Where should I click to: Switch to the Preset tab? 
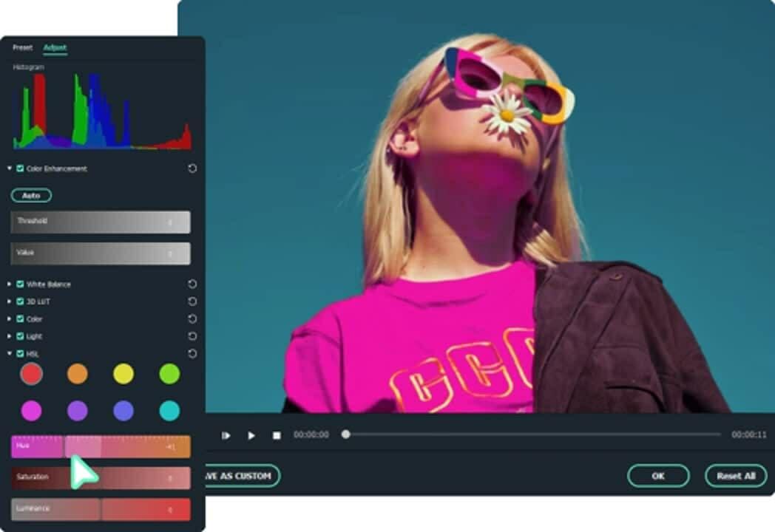[x=22, y=47]
